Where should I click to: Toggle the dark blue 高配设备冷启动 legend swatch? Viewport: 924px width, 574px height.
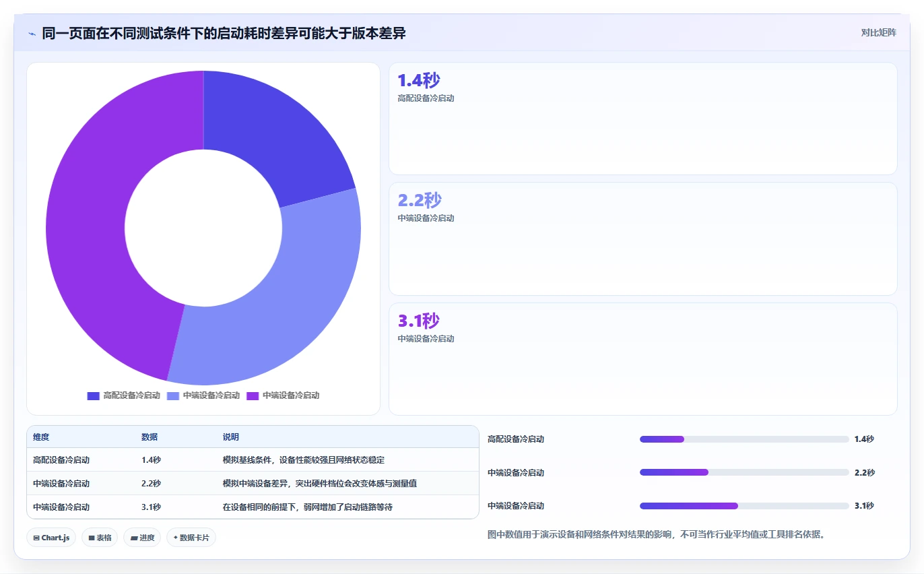pyautogui.click(x=93, y=395)
